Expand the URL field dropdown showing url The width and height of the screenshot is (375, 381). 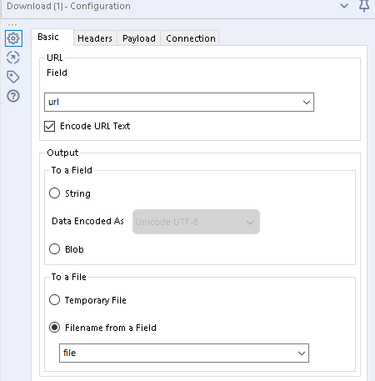pyautogui.click(x=179, y=102)
